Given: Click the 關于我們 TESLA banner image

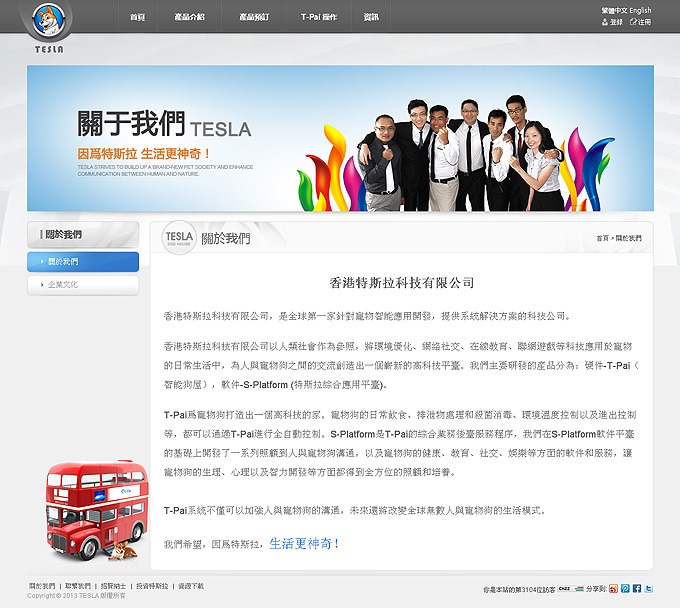Looking at the screenshot, I should click(340, 138).
